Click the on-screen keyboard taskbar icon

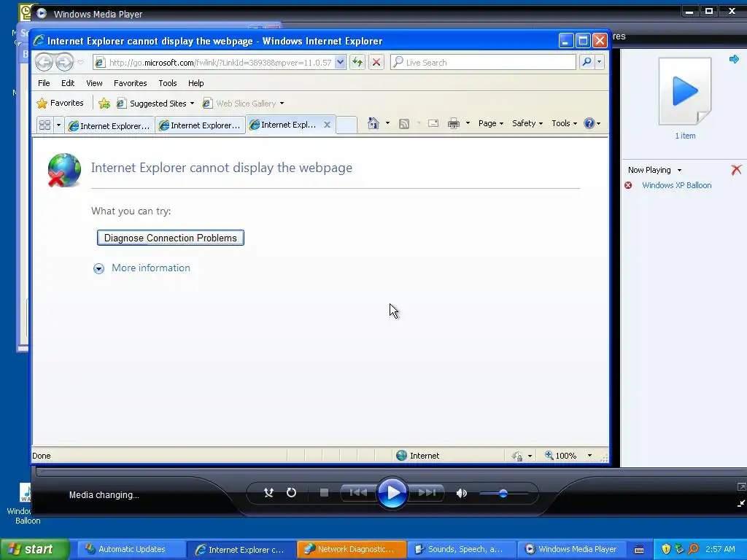639,550
